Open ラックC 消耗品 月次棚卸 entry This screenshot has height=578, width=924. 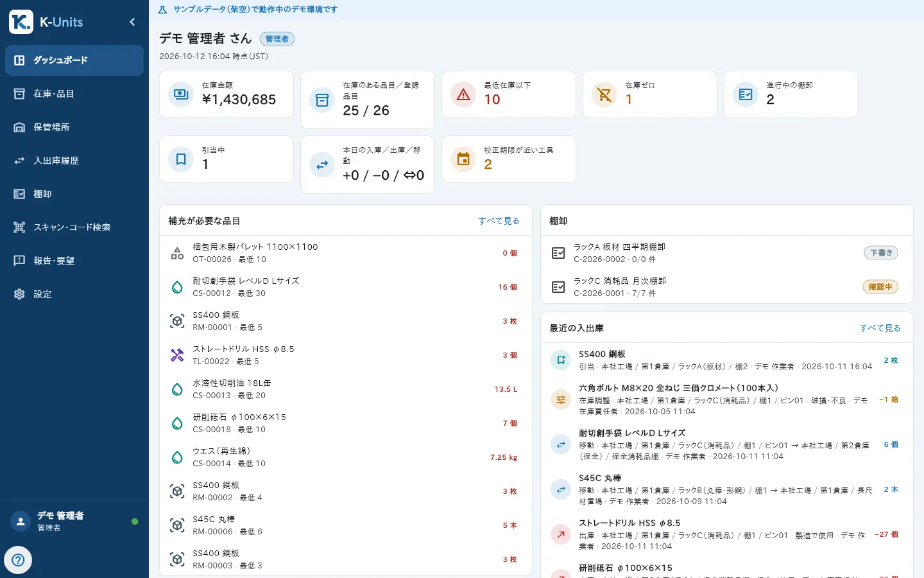[727, 287]
